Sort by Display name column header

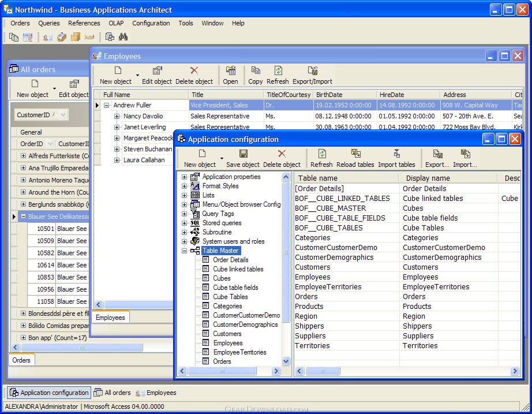click(448, 178)
